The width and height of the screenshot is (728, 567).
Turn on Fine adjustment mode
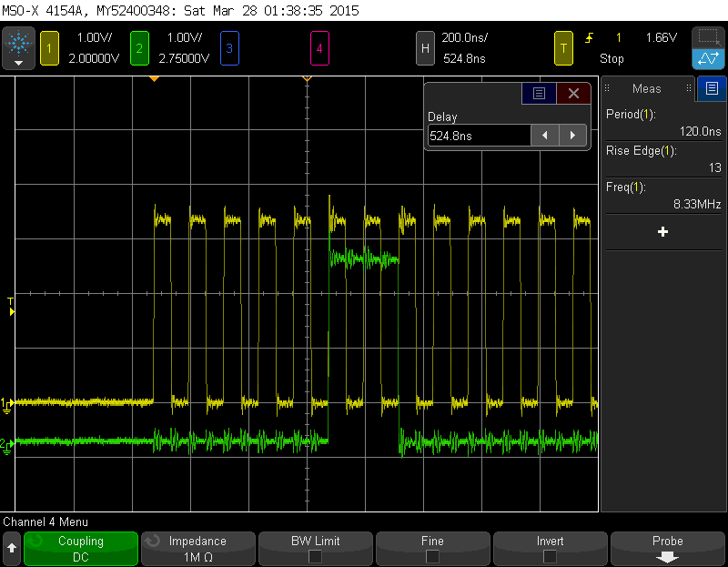[x=432, y=548]
